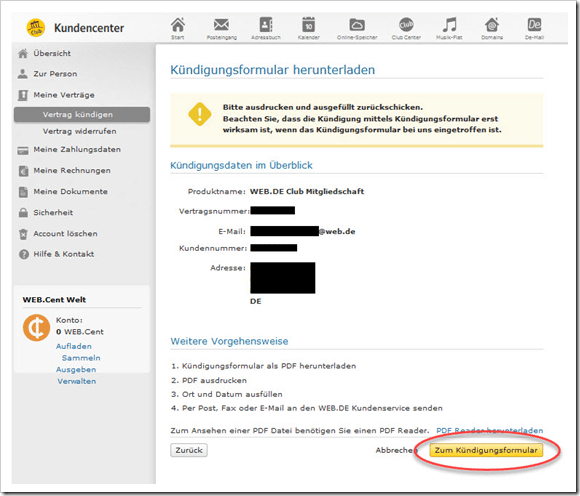Click the Sammeln link
The height and width of the screenshot is (496, 580).
(81, 358)
